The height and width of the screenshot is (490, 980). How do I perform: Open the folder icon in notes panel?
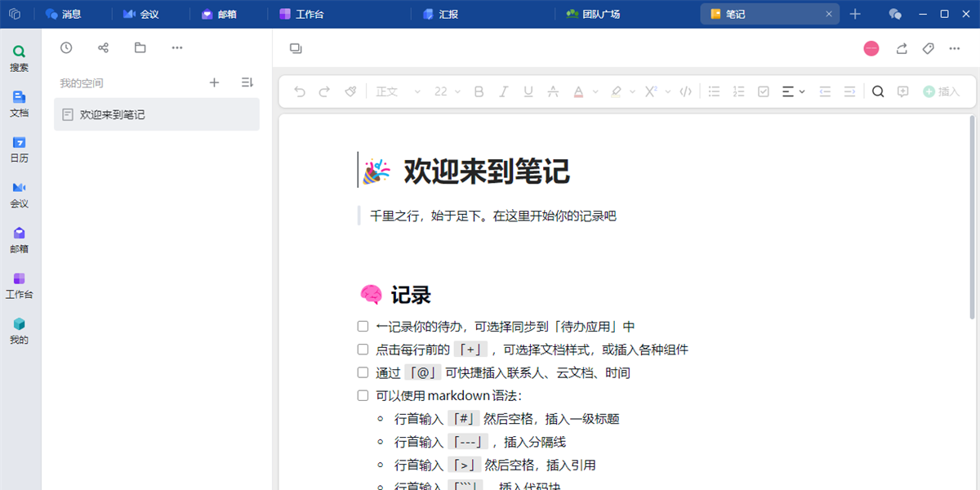click(140, 48)
